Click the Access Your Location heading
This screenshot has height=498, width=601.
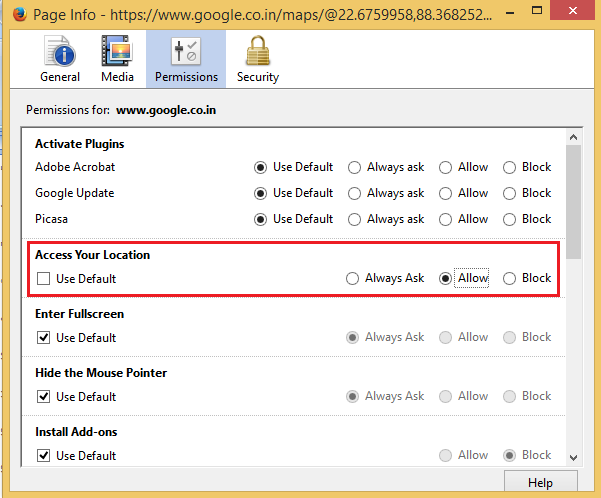92,255
